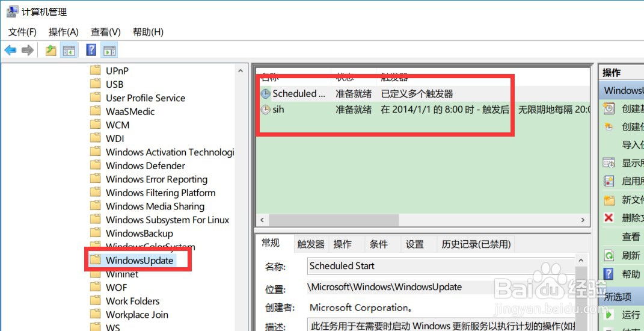
Task: Open the 查看(V) menu
Action: (x=106, y=32)
